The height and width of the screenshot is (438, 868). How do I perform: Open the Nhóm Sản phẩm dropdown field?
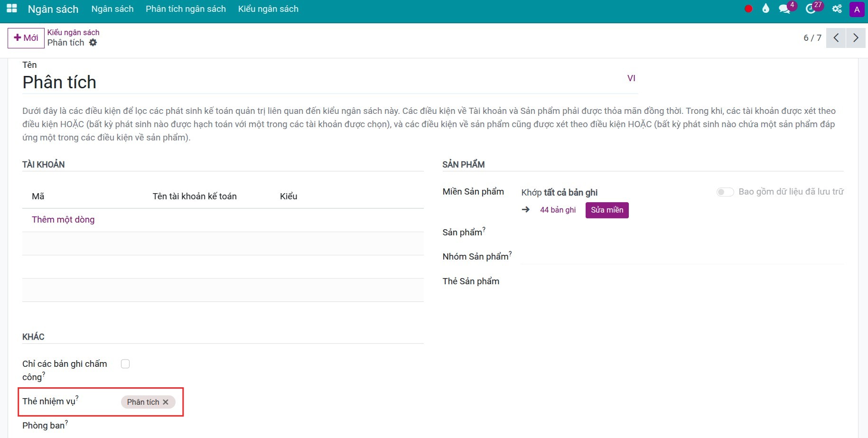[681, 257]
